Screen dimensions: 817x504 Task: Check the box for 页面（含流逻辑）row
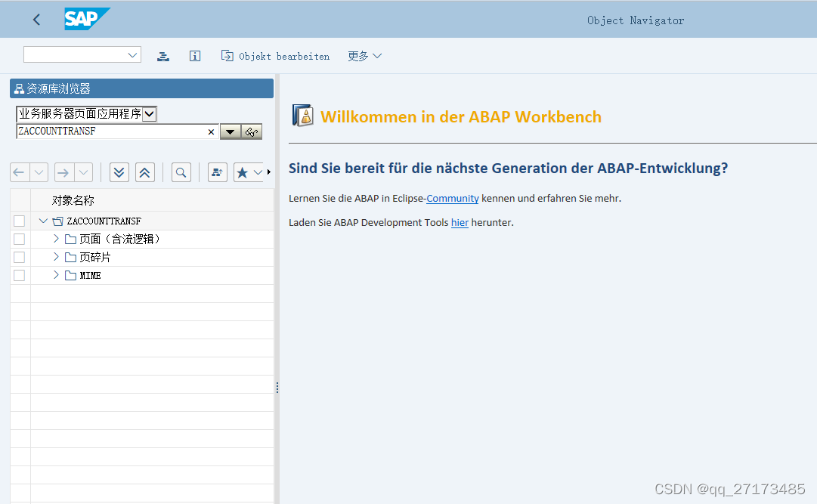(x=20, y=240)
